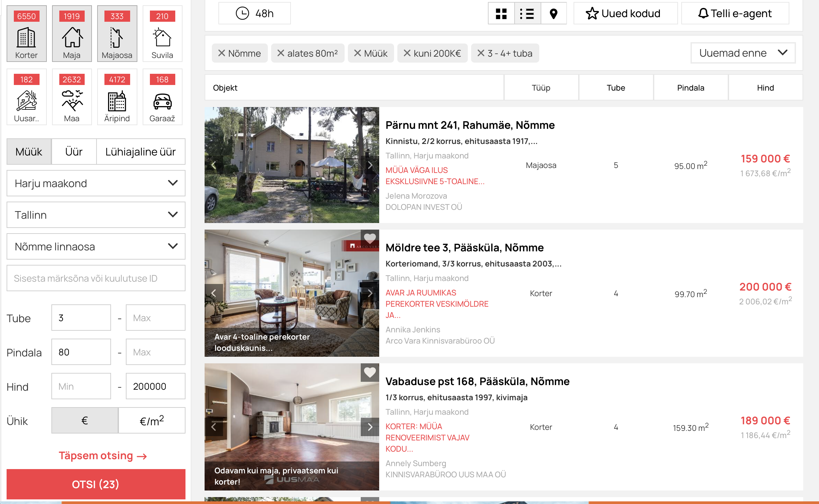Sort results by Hind column
The image size is (819, 504).
tap(765, 88)
